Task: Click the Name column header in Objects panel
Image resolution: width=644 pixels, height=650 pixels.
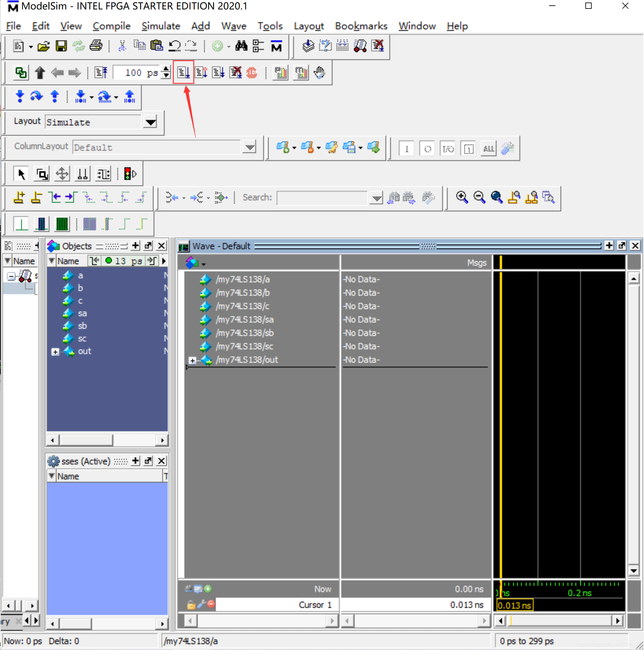Action: click(x=68, y=261)
